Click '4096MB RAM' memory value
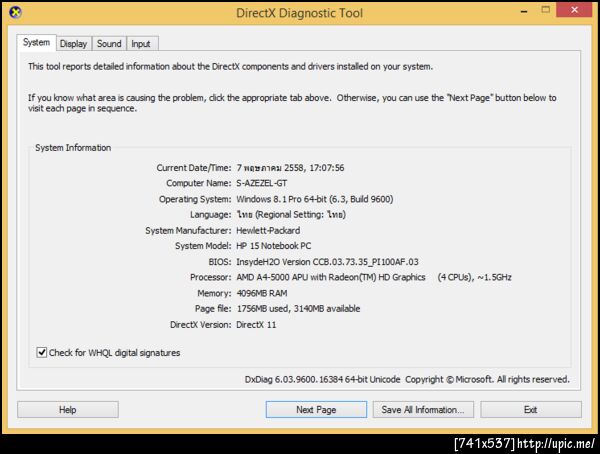 262,293
